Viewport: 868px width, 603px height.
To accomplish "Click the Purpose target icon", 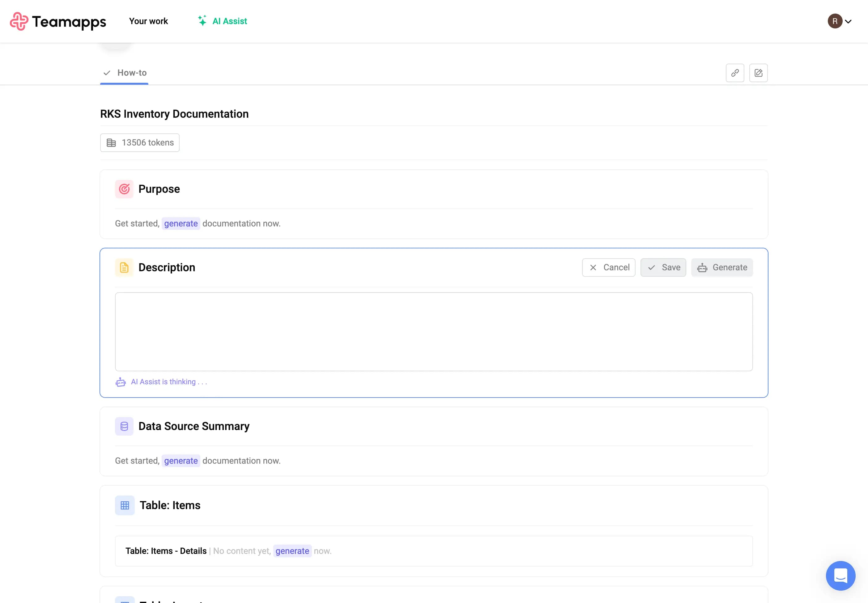I will click(124, 189).
